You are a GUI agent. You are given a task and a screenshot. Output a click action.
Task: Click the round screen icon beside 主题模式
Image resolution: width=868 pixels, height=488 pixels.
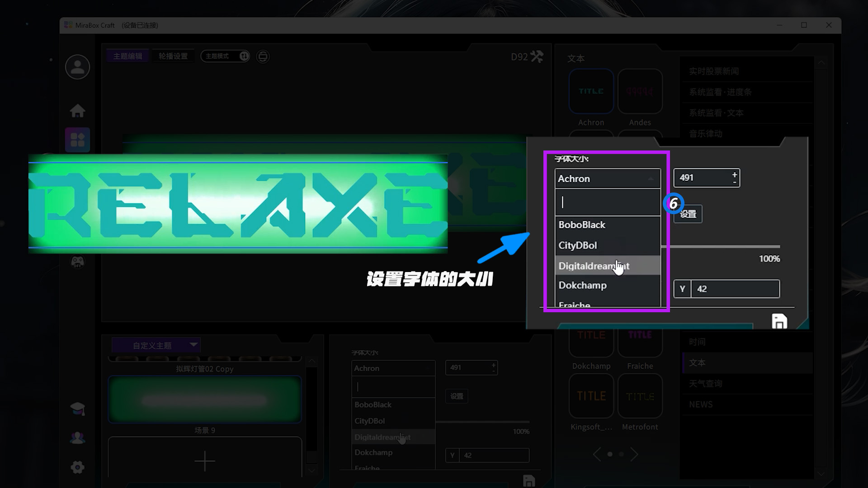[x=263, y=56]
